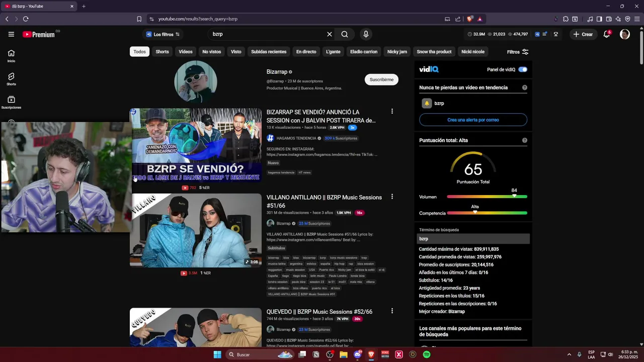
Task: Click the vidIQ blue IQ icon in header
Action: click(x=537, y=34)
